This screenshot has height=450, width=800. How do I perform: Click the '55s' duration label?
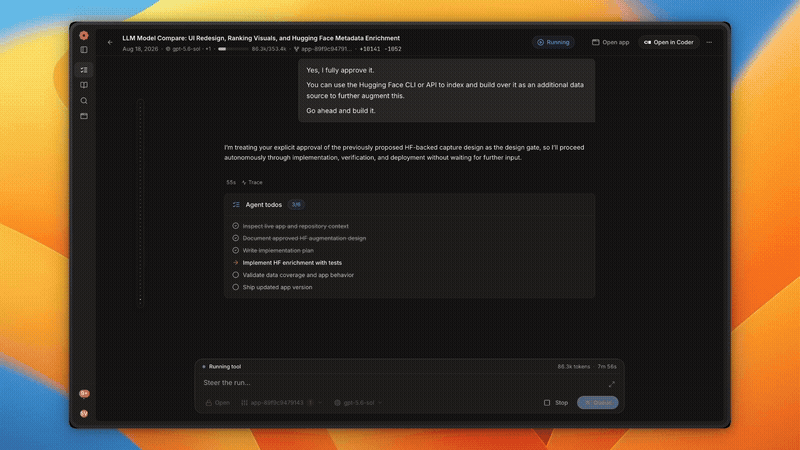[231, 182]
